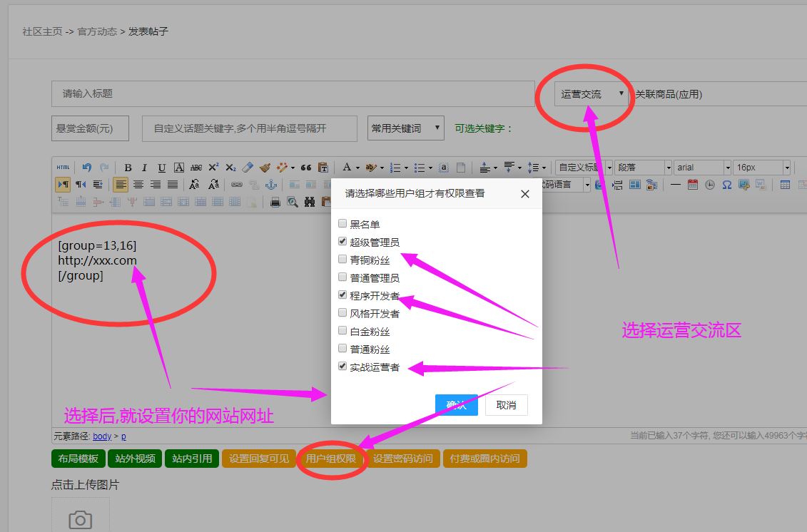This screenshot has width=807, height=532.
Task: Uncheck the 超级管理员 checkbox
Action: click(x=343, y=242)
